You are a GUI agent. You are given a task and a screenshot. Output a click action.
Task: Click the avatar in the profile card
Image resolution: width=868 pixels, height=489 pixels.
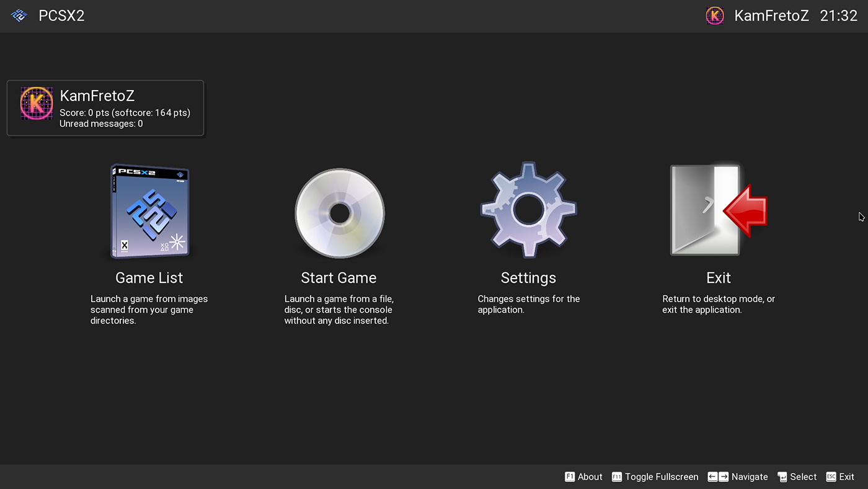point(37,104)
